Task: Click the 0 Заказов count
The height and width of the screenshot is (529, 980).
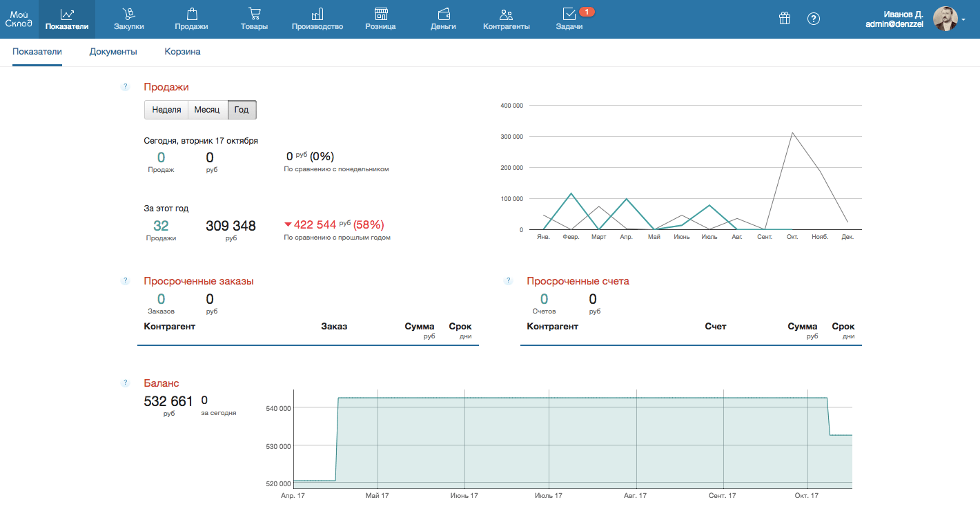Action: [x=161, y=299]
